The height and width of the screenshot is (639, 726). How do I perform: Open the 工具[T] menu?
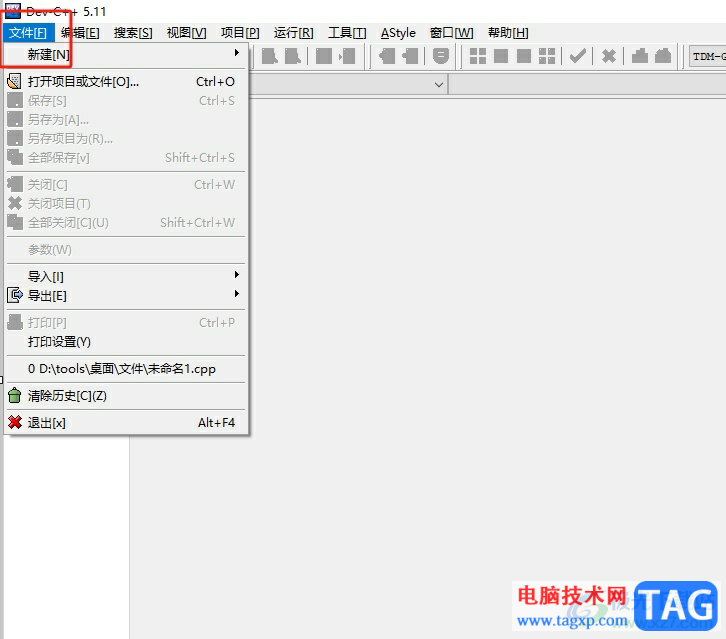tap(347, 33)
